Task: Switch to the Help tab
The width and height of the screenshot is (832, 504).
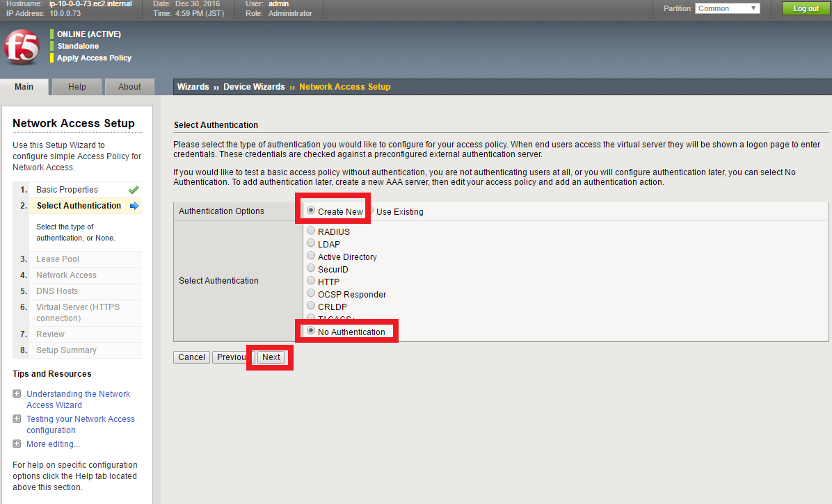Action: click(x=77, y=87)
